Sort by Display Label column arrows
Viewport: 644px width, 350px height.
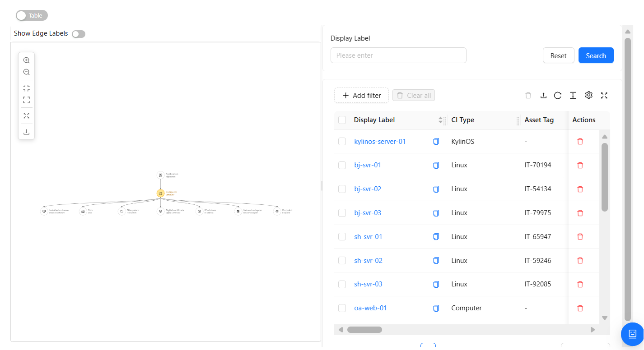441,120
